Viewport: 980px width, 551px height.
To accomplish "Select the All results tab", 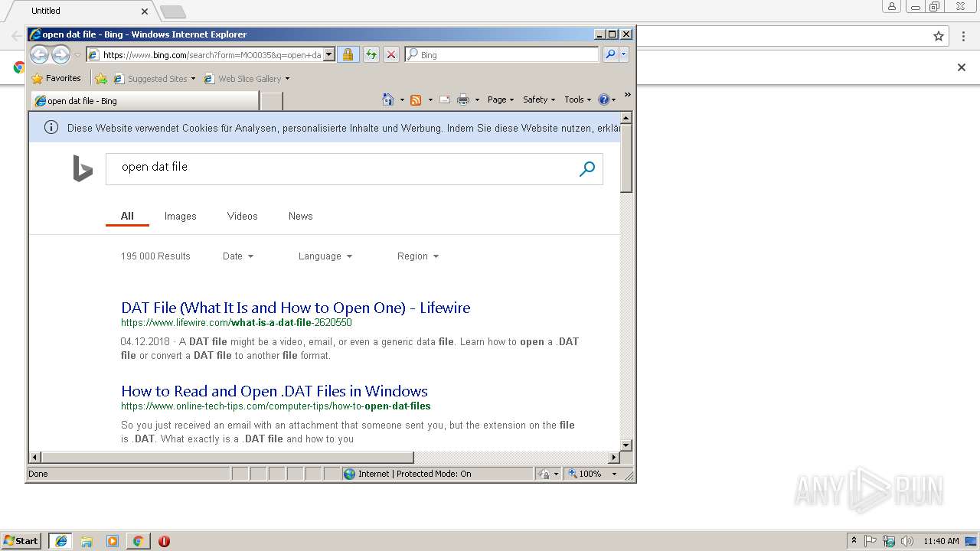I will click(x=127, y=216).
